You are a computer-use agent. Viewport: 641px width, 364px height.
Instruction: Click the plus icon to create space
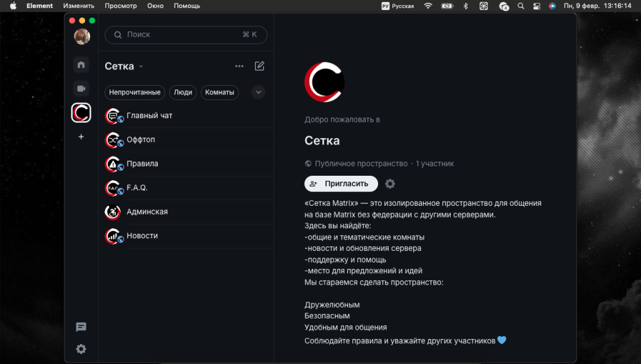(81, 137)
